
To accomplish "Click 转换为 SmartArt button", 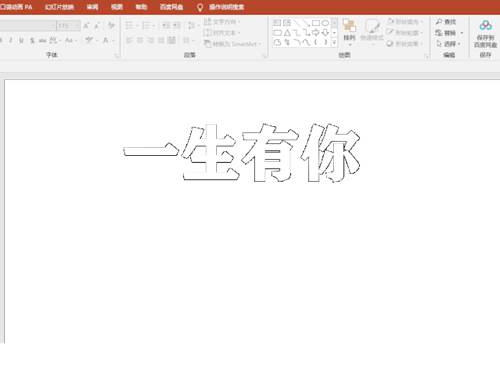I will tap(233, 44).
